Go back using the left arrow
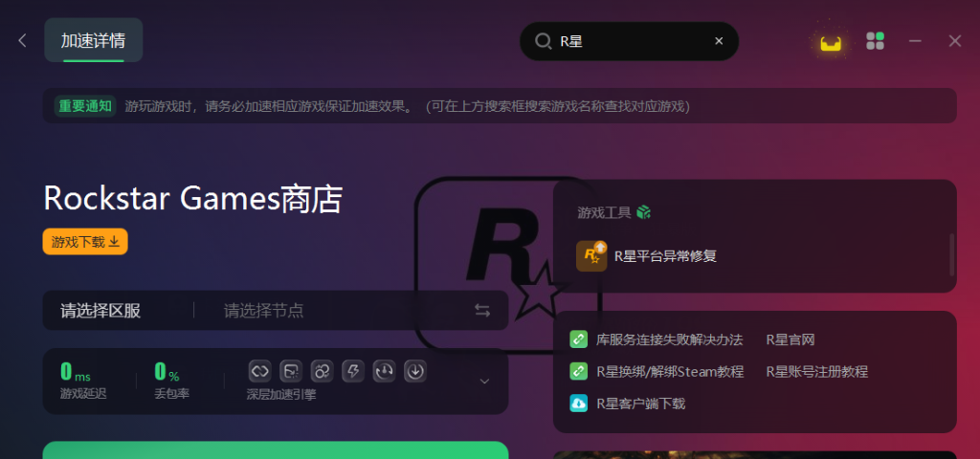 (x=23, y=40)
